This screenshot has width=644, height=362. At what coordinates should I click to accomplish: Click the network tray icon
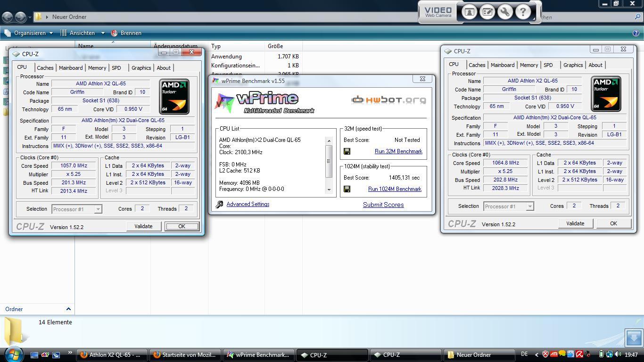(x=609, y=354)
